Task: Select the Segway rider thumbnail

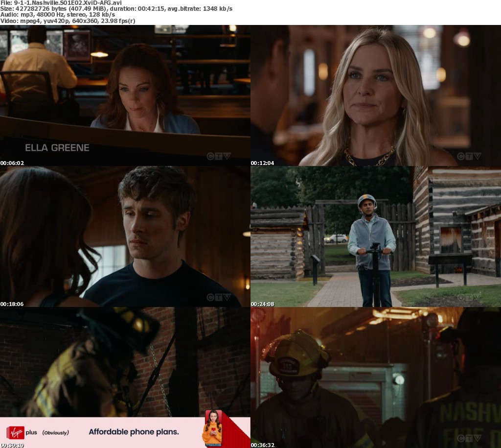Action: click(x=376, y=236)
